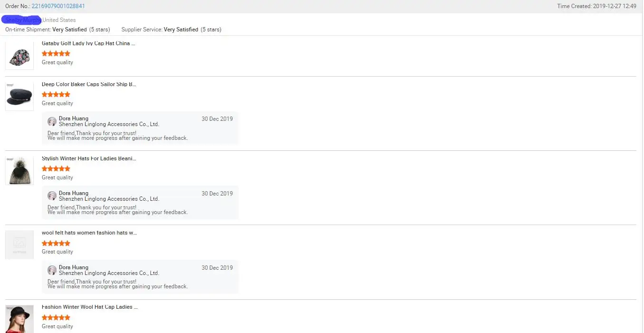
Task: Click star rating of Gataby Golf cap
Action: [56, 53]
